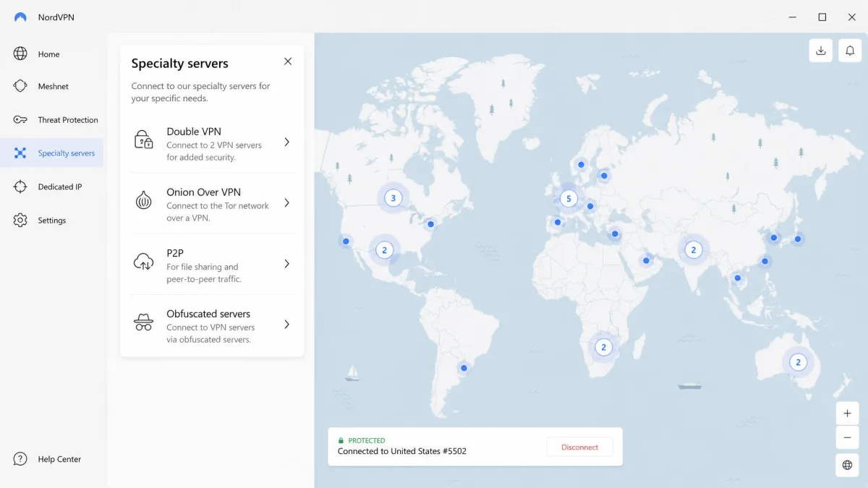This screenshot has width=868, height=488.
Task: Click the Obfuscated servers title
Action: (x=208, y=314)
